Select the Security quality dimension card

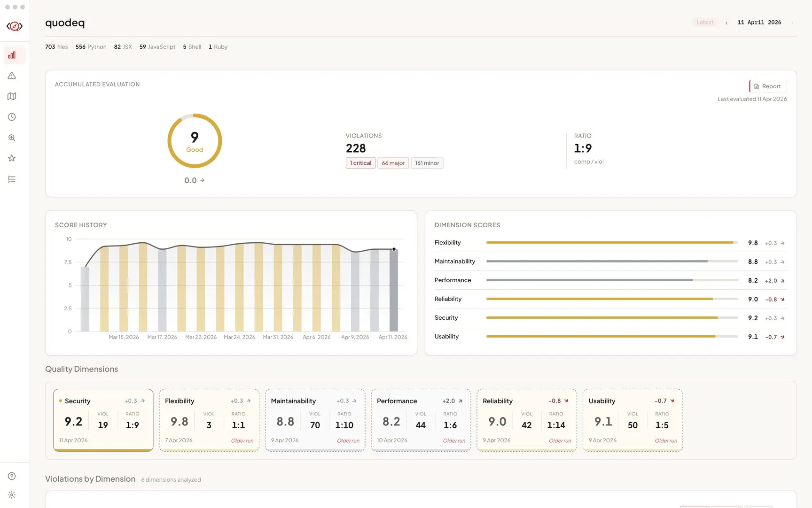103,420
